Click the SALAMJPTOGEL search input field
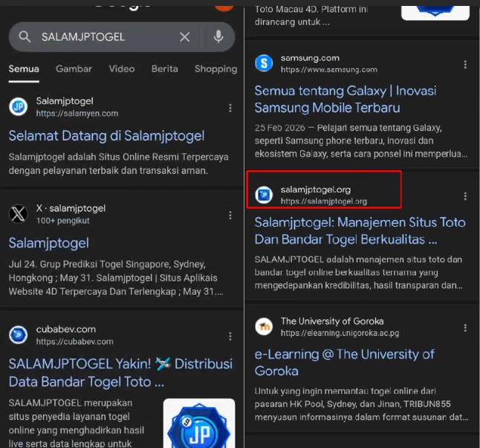 [104, 37]
